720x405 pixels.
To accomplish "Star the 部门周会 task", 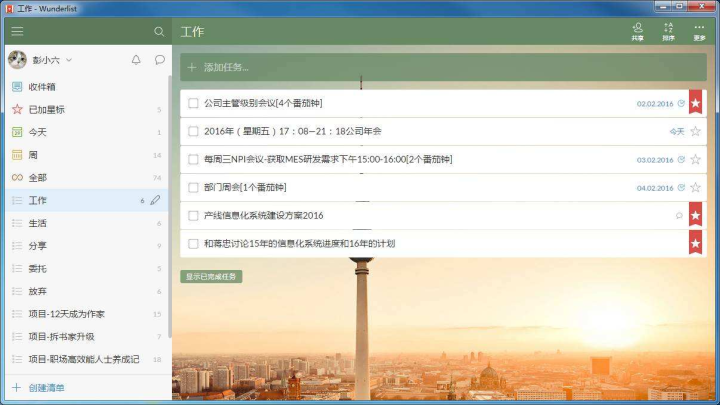I will pyautogui.click(x=695, y=187).
